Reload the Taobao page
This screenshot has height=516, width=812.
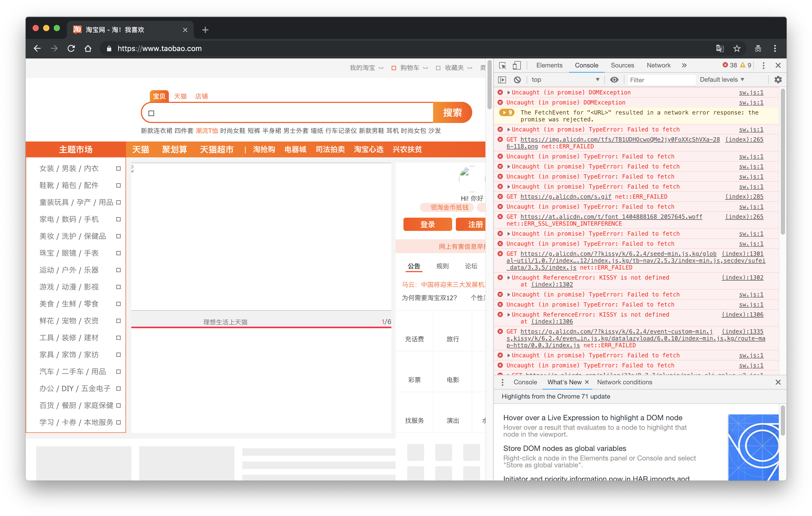pyautogui.click(x=71, y=49)
